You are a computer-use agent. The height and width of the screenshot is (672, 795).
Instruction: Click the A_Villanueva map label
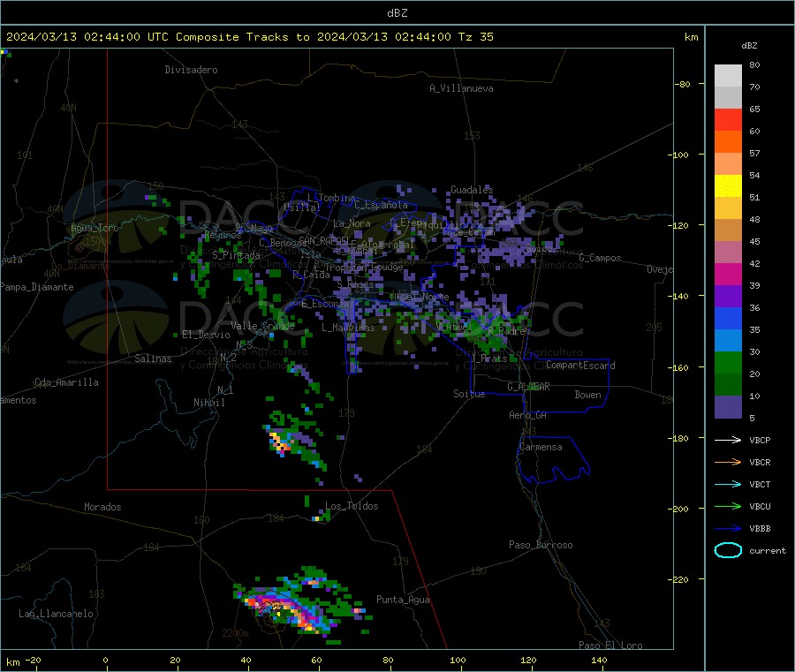[x=461, y=88]
